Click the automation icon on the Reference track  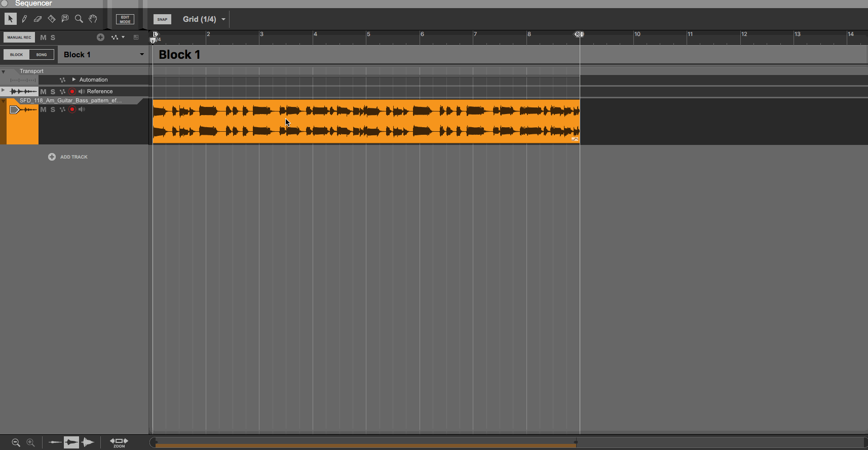[x=62, y=92]
